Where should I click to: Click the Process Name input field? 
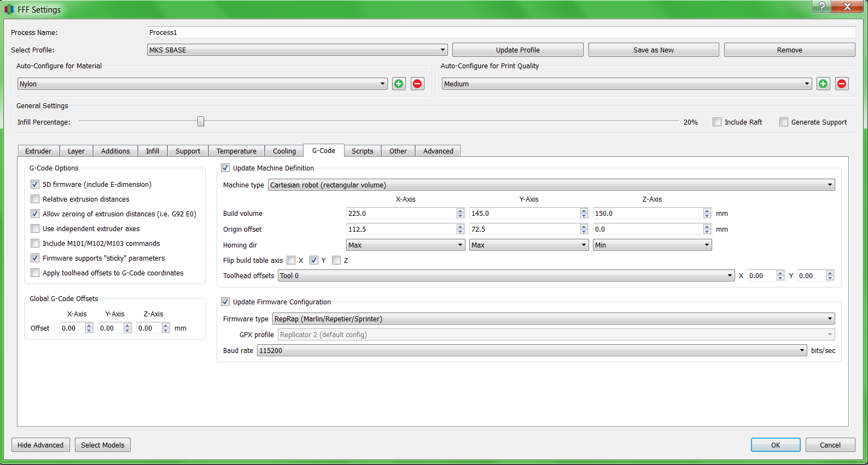(x=502, y=33)
